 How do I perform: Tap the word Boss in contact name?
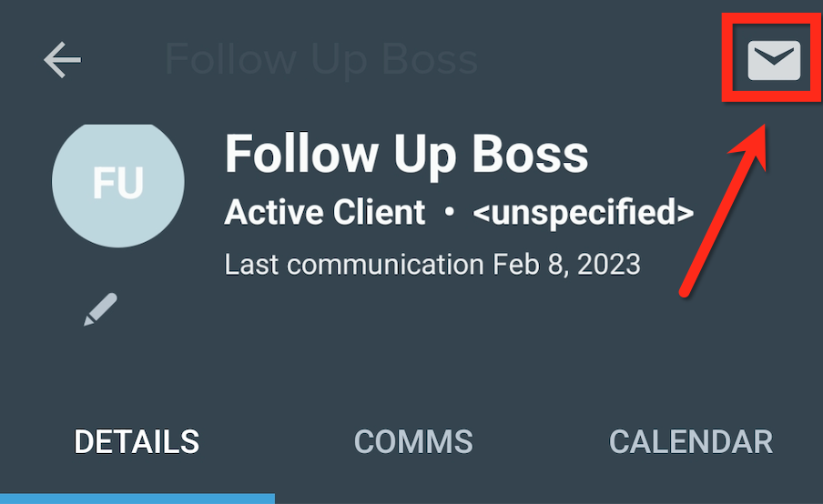[530, 154]
